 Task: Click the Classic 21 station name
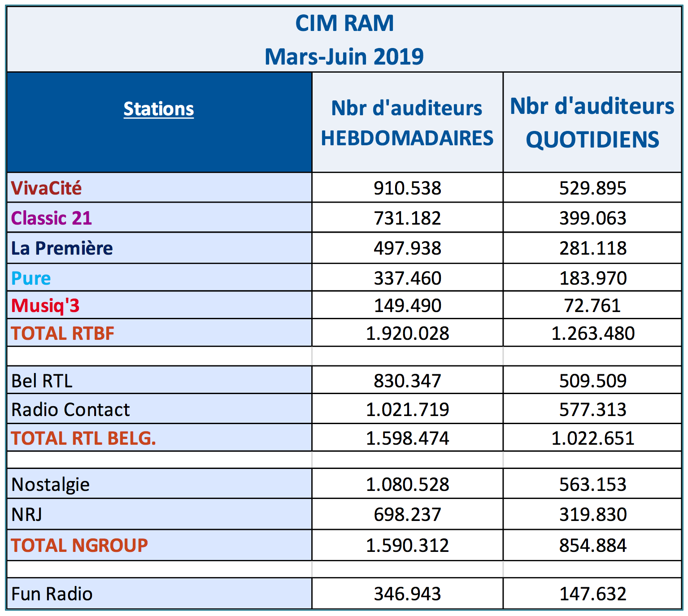click(52, 218)
